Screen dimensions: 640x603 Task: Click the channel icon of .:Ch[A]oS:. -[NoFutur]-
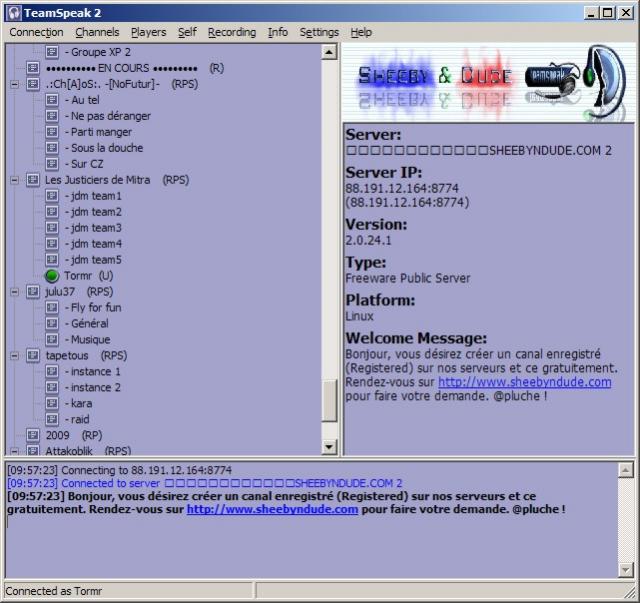click(33, 84)
